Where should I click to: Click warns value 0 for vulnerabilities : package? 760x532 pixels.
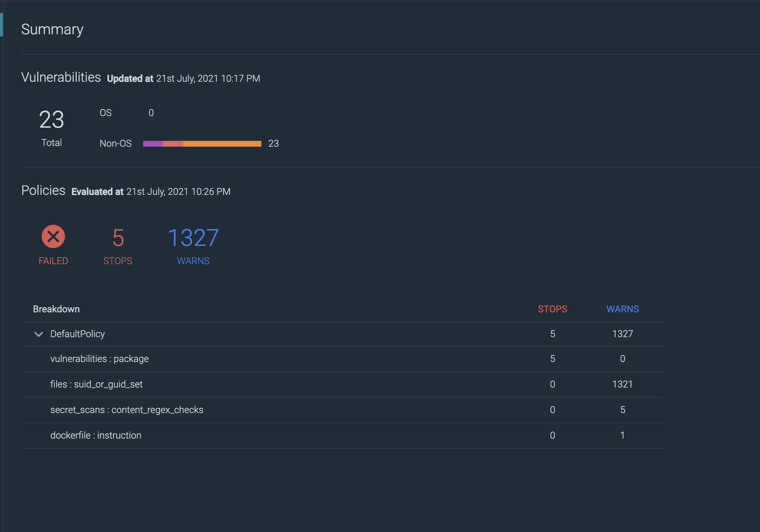(x=623, y=359)
